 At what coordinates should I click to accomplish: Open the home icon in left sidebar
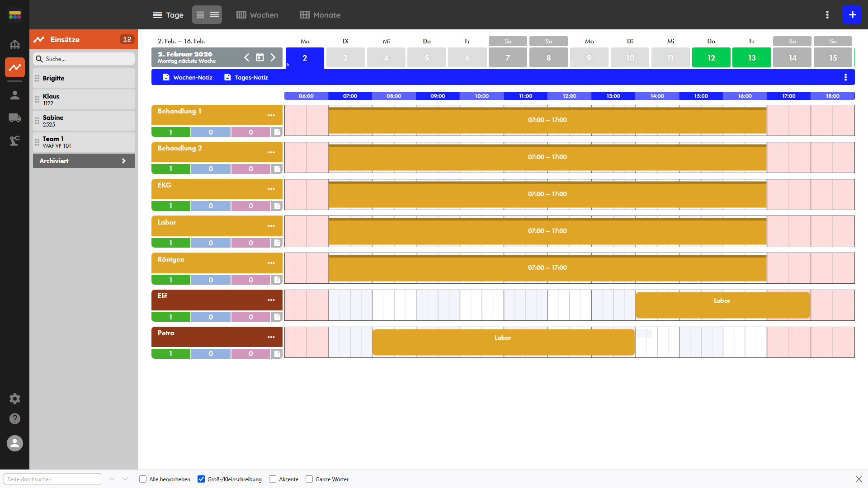(x=15, y=44)
